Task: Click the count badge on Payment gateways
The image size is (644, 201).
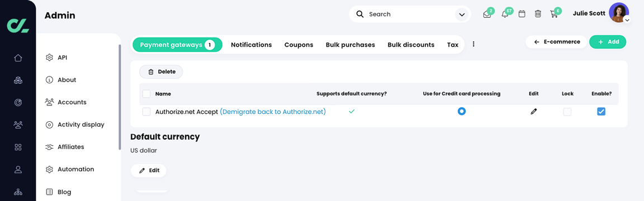Action: (210, 45)
